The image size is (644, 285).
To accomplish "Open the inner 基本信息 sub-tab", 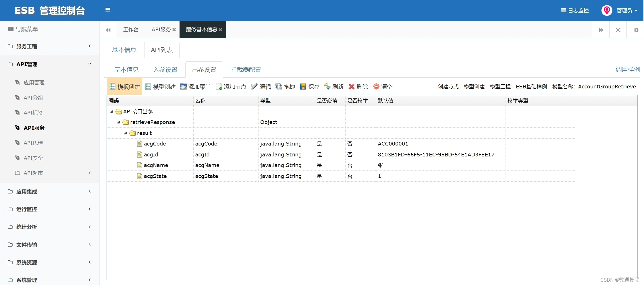I will point(126,70).
